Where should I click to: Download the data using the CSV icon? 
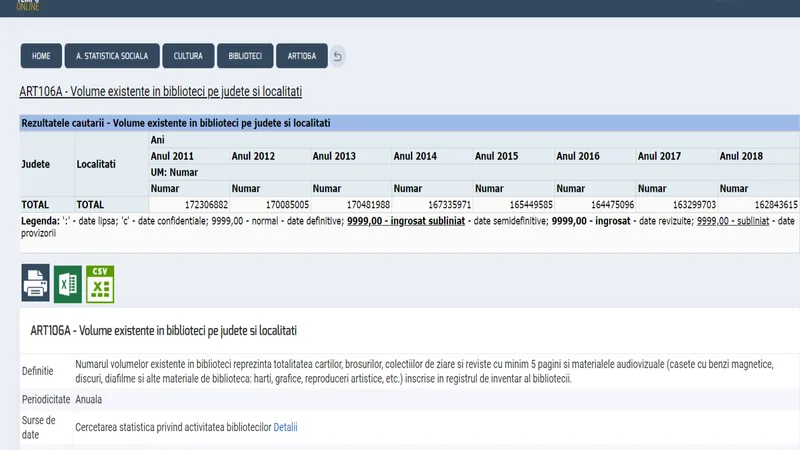100,284
